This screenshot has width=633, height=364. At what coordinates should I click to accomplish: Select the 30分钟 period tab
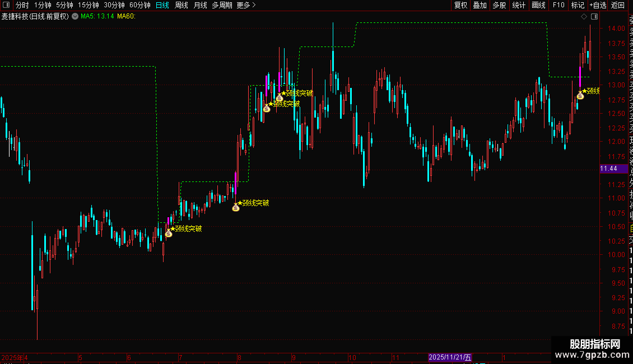114,5
